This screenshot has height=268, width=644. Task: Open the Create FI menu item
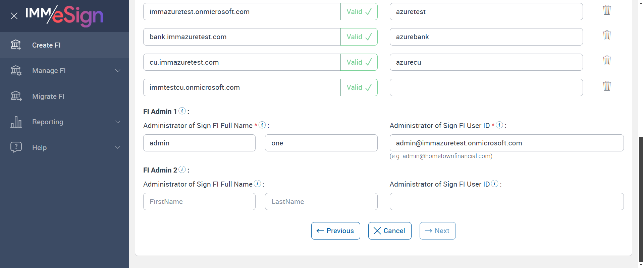pos(46,45)
